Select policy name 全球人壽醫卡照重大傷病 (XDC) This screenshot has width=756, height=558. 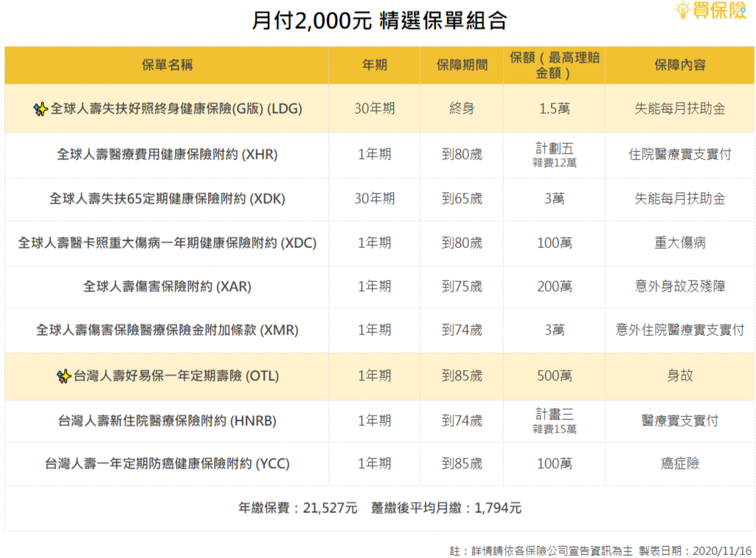[x=167, y=243]
